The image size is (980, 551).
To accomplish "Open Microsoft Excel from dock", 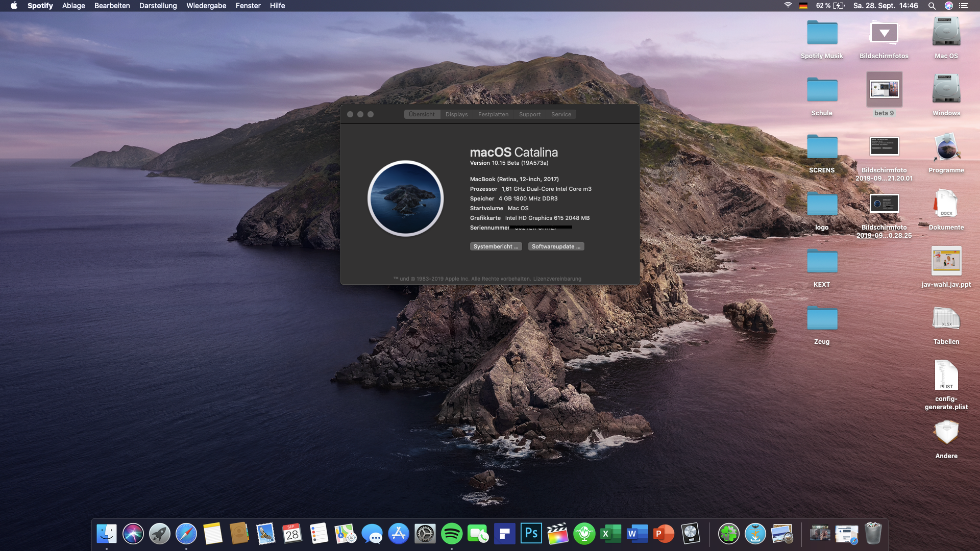I will 610,534.
